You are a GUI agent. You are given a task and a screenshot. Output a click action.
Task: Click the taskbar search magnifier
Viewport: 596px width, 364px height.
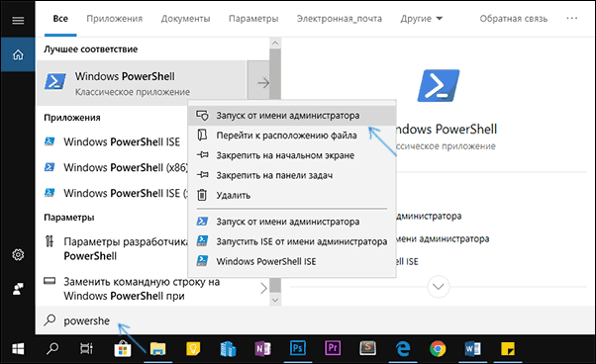tap(52, 349)
